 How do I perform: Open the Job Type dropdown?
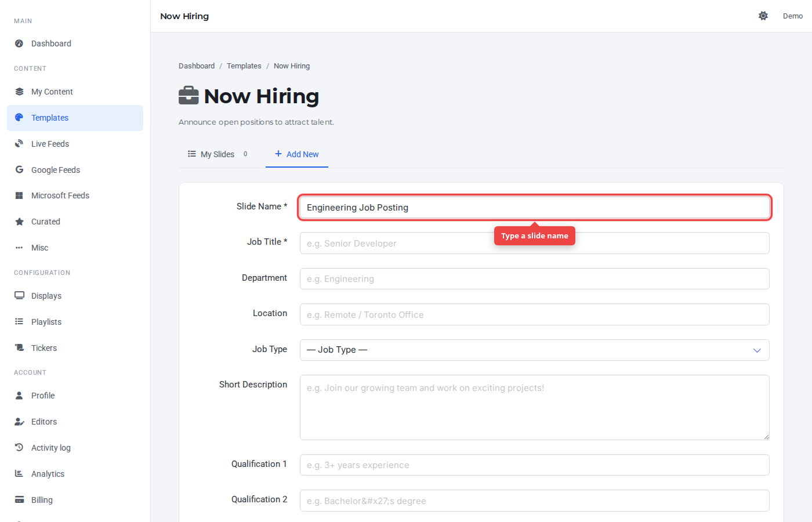pos(534,350)
